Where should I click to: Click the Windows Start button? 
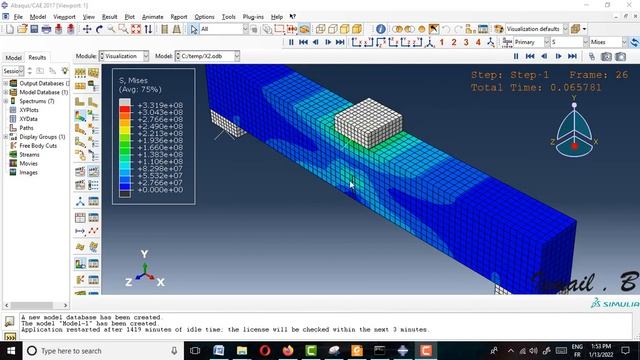point(11,351)
